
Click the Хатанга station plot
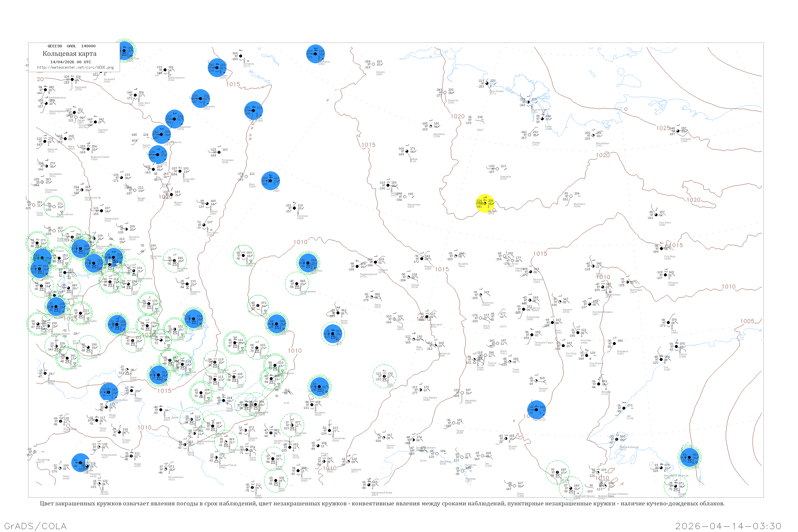pyautogui.click(x=373, y=64)
